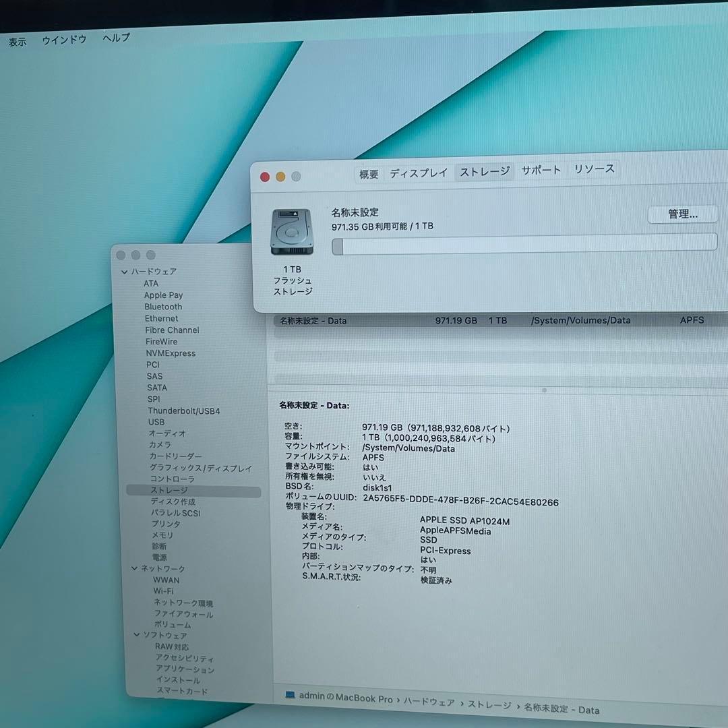Select グラフィックス/ディスプレイ in the sidebar
Image resolution: width=728 pixels, height=728 pixels.
click(201, 467)
